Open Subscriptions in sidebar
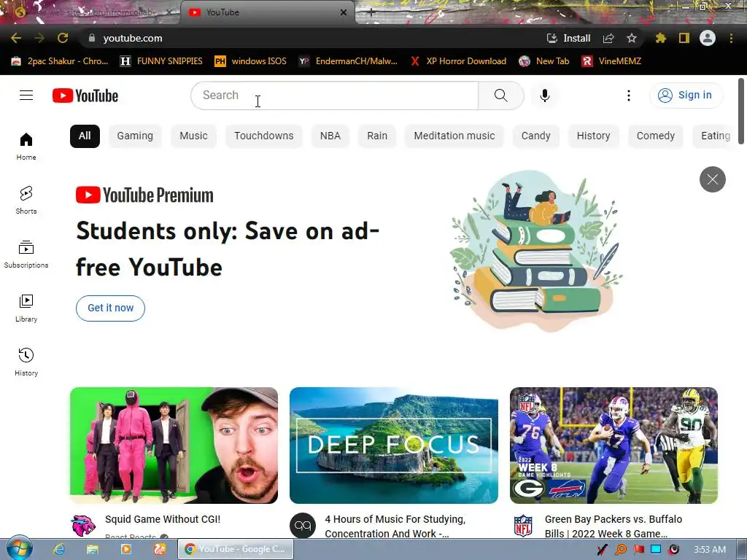The width and height of the screenshot is (747, 560). click(x=26, y=254)
